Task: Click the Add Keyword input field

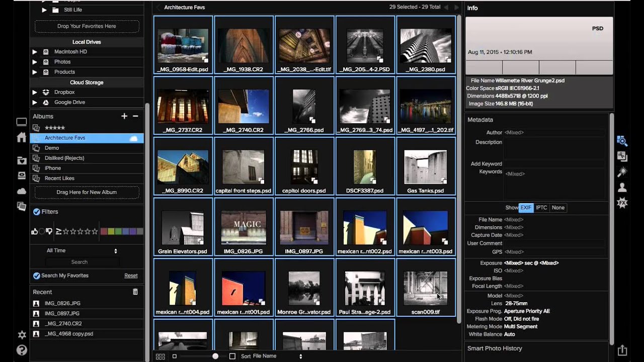Action: [555, 164]
